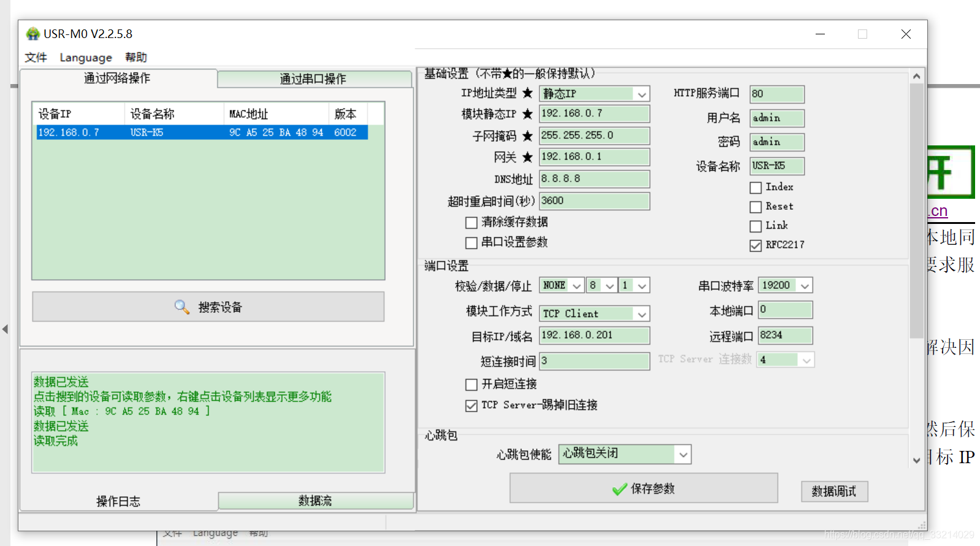This screenshot has width=980, height=546.
Task: Click settings panel scrollbar up arrow
Action: 916,77
